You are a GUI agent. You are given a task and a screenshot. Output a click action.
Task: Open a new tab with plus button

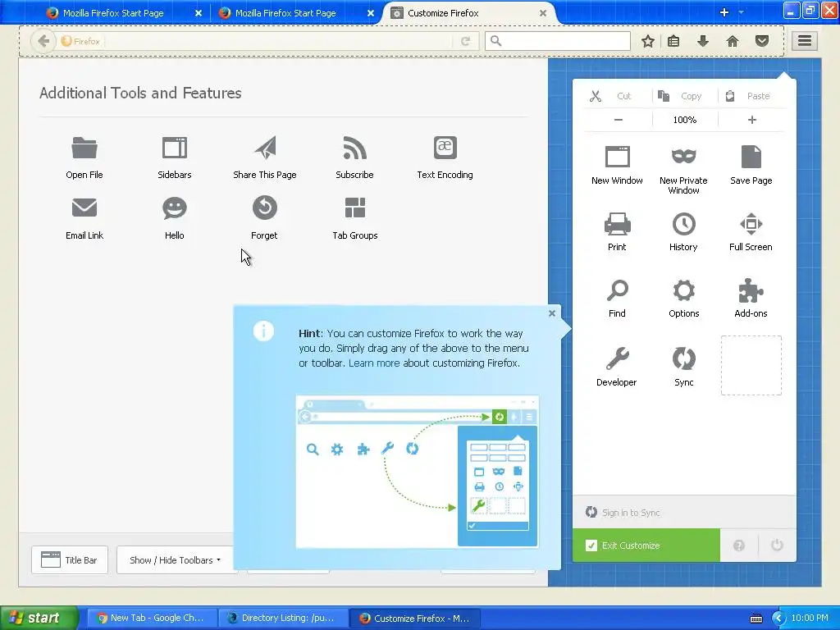(724, 11)
